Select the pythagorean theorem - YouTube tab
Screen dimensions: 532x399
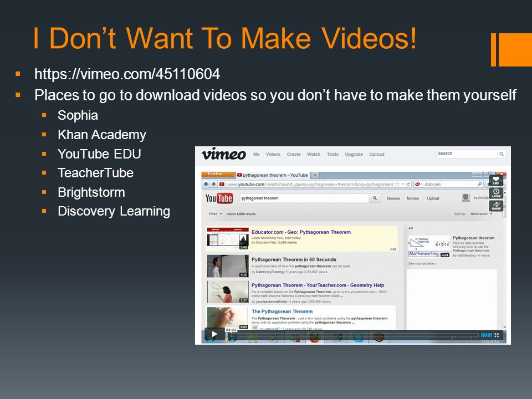pyautogui.click(x=273, y=175)
